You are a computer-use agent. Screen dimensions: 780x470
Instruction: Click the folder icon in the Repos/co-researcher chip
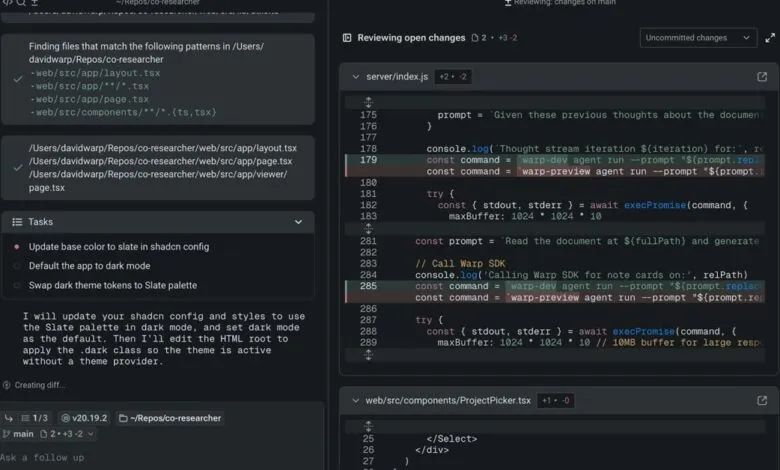[x=123, y=418]
